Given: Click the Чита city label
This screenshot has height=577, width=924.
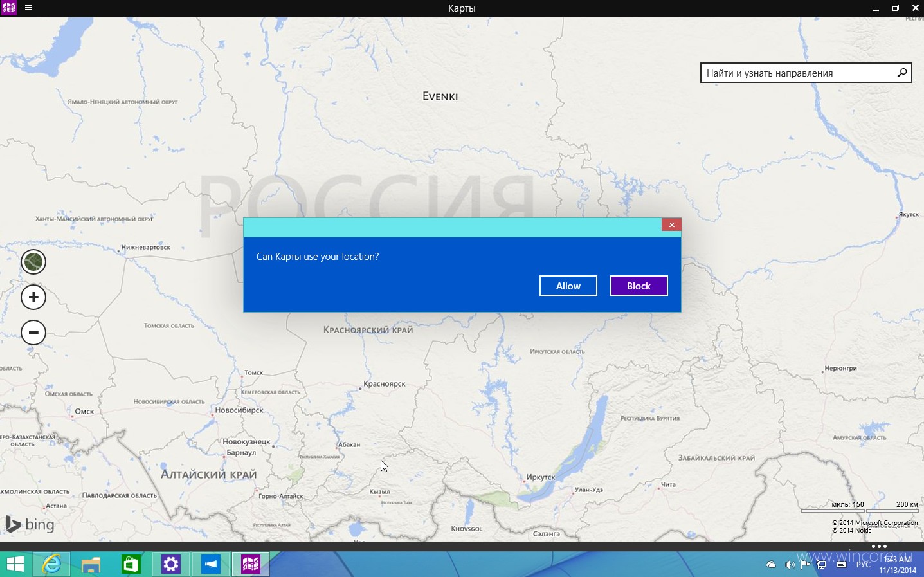Looking at the screenshot, I should (x=669, y=484).
